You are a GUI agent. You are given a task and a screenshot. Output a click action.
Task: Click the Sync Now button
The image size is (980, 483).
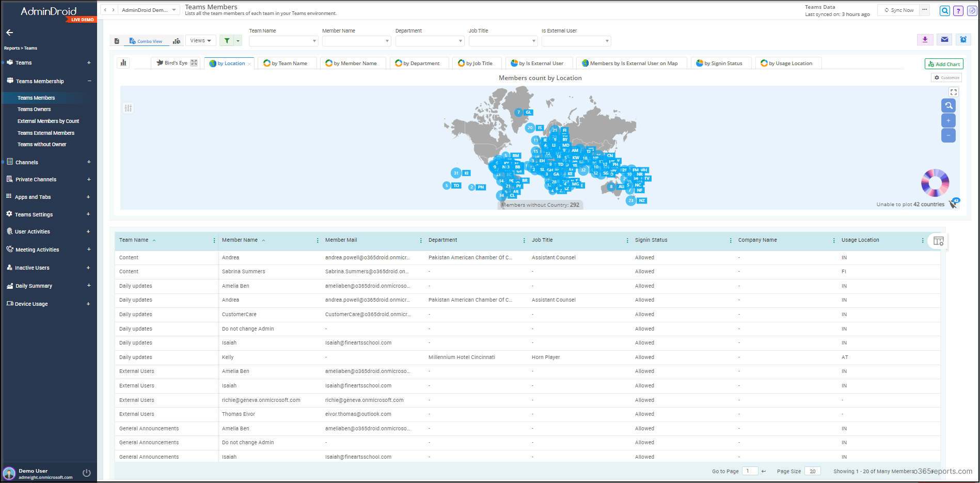point(898,10)
